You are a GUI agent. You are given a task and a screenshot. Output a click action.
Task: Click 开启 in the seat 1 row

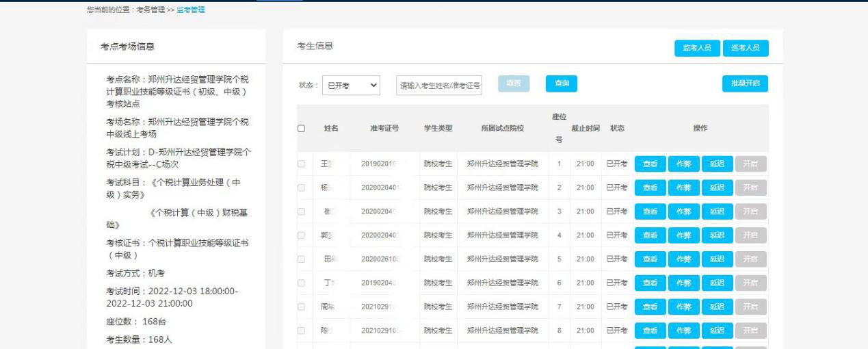pos(750,164)
